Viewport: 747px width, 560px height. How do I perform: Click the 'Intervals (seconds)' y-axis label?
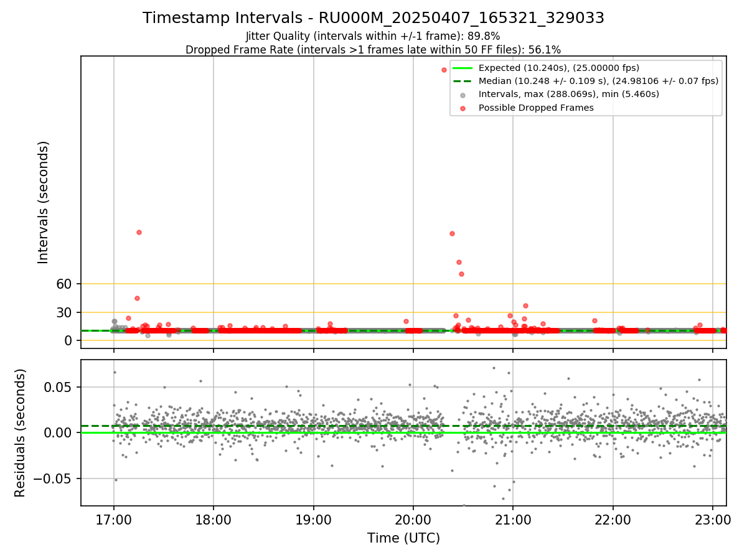(43, 202)
